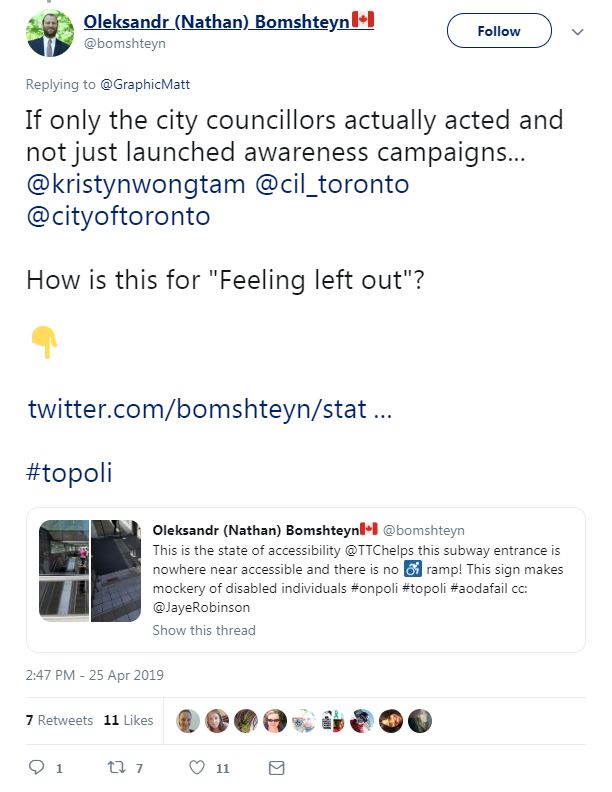Open fifth liker's avatar in likes row
Viewport: 612px width, 792px height.
[x=304, y=721]
